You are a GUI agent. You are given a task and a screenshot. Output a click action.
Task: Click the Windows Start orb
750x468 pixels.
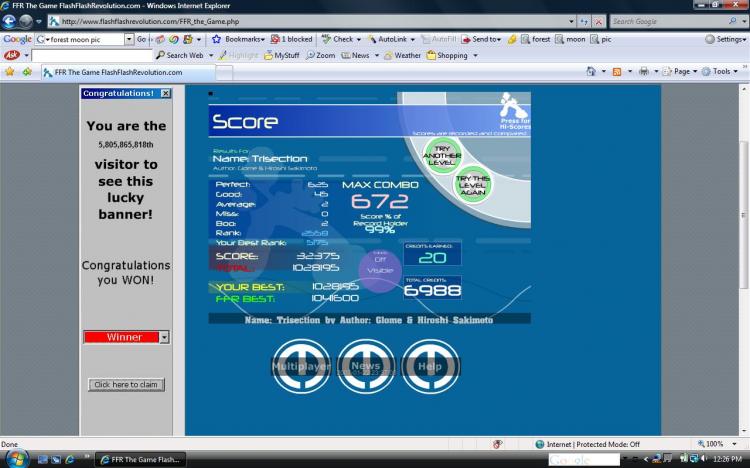[16, 459]
